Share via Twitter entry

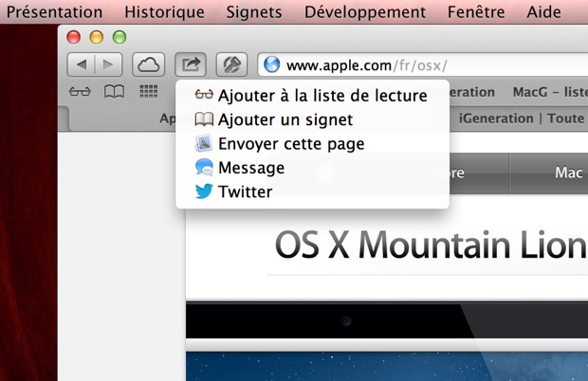tap(312, 191)
